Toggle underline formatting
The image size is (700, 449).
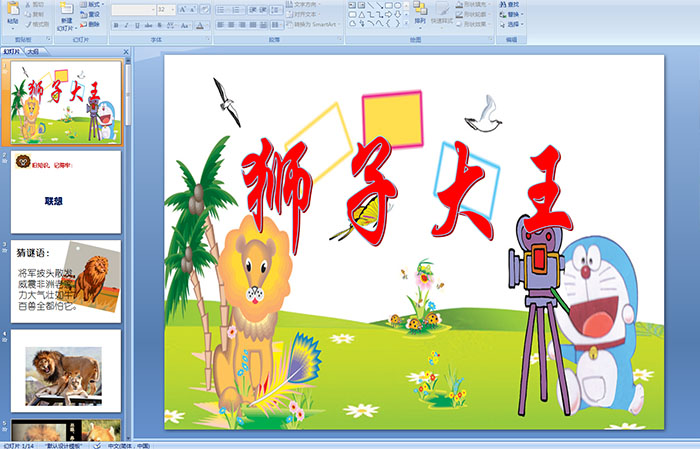tap(137, 25)
